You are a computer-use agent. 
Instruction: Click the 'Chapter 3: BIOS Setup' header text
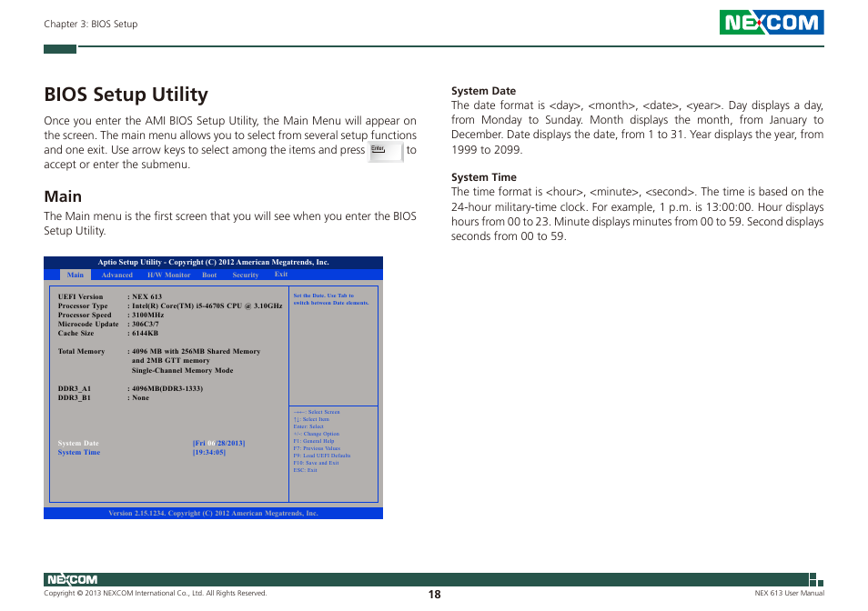tap(91, 24)
